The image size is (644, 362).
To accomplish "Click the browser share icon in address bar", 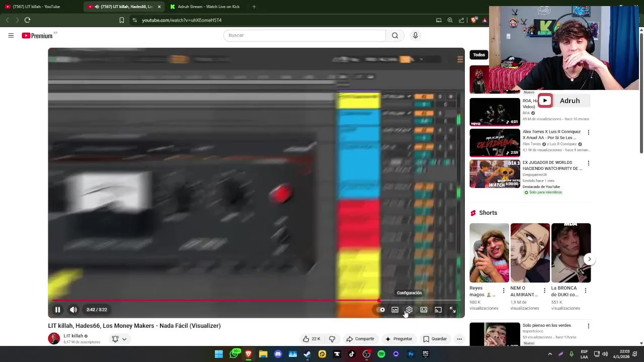I will (461, 20).
